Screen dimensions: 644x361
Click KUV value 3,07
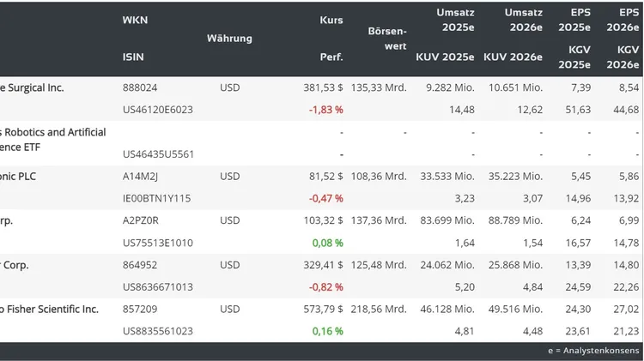(532, 199)
